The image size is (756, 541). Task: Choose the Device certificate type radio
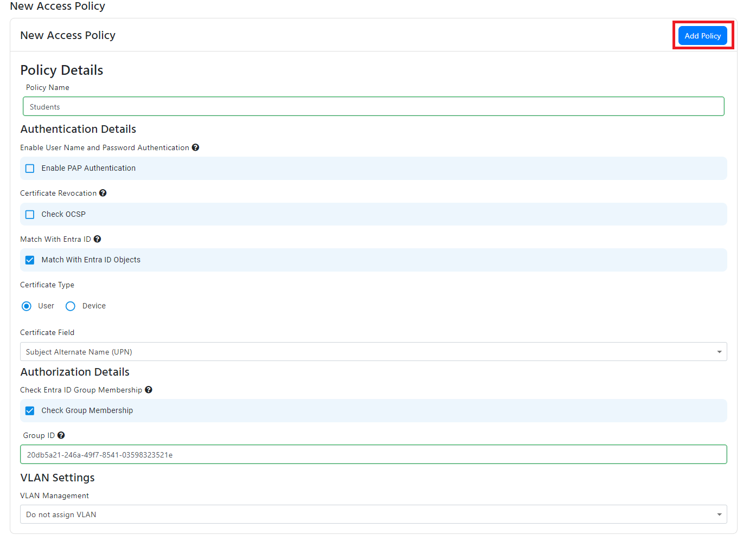pyautogui.click(x=71, y=306)
